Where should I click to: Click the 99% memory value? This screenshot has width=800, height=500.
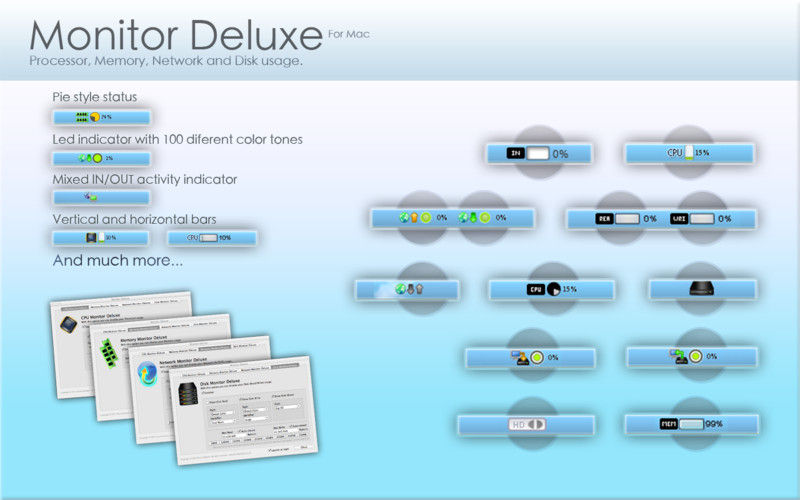(x=714, y=424)
